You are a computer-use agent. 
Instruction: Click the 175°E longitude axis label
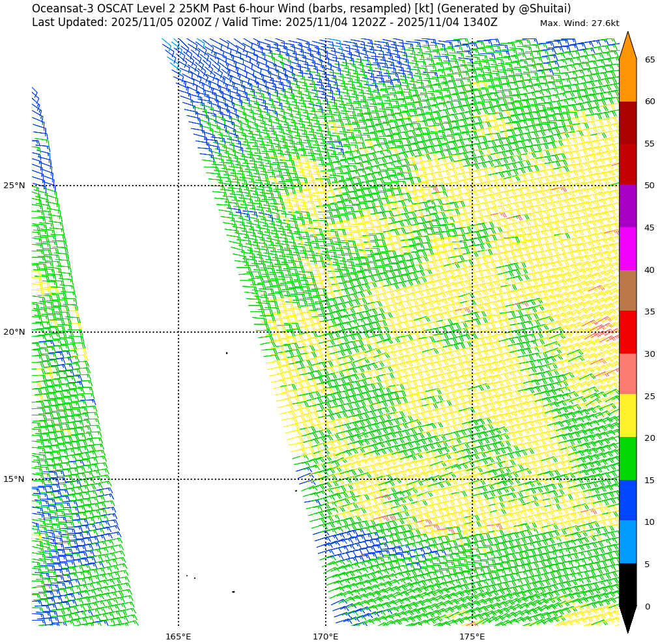pos(472,636)
